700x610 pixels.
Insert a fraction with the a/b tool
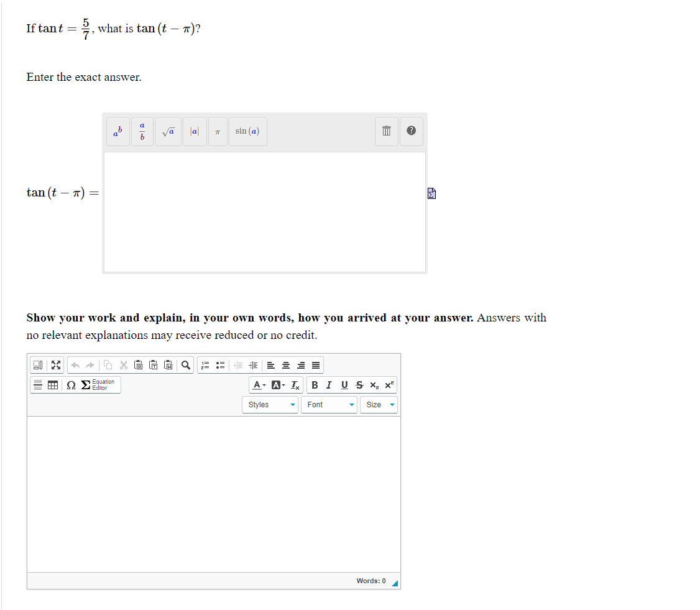(x=142, y=131)
